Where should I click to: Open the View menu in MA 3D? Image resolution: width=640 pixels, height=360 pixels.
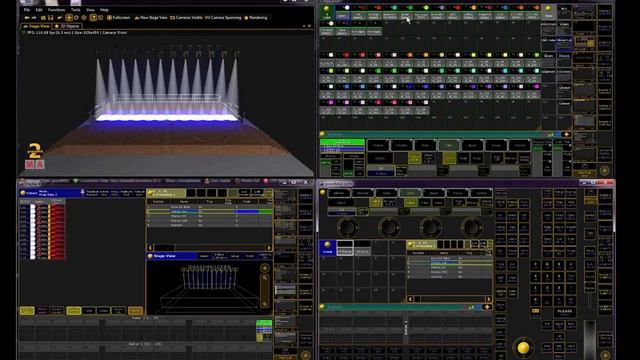pos(90,10)
